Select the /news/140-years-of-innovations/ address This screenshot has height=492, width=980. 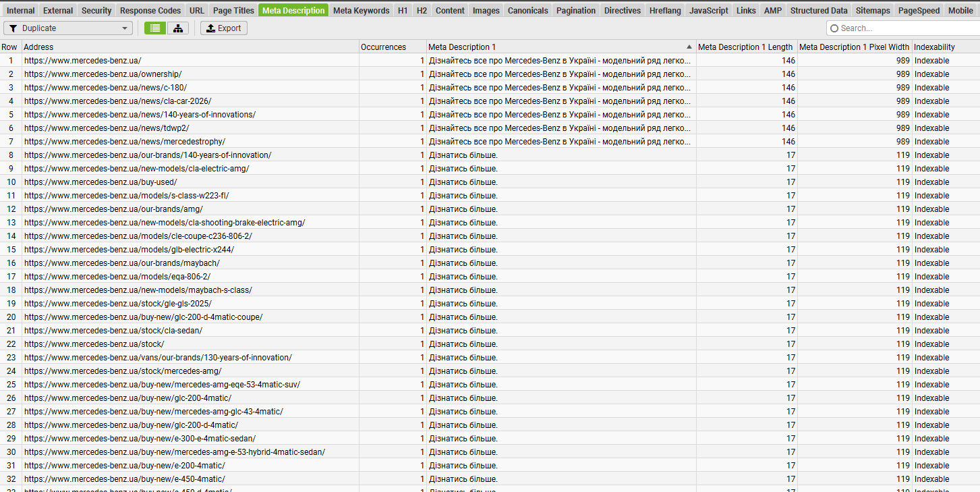[x=140, y=115]
